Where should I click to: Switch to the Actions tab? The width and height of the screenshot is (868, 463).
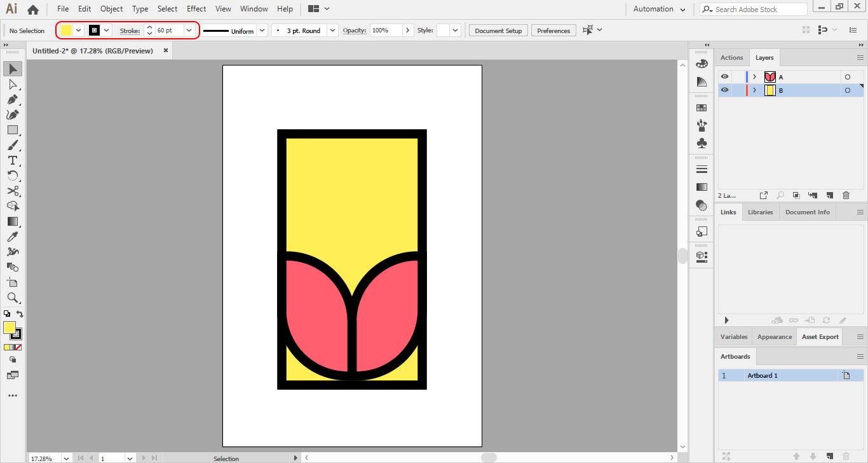click(731, 58)
